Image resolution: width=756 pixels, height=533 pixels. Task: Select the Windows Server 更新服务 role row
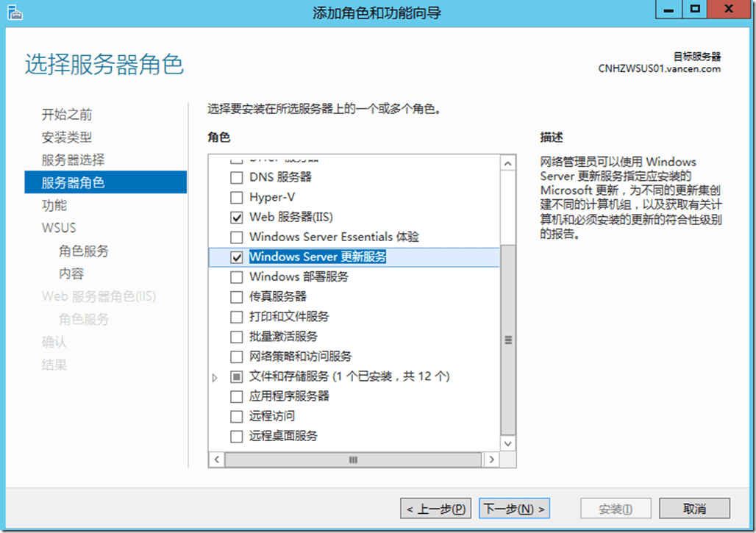click(354, 257)
